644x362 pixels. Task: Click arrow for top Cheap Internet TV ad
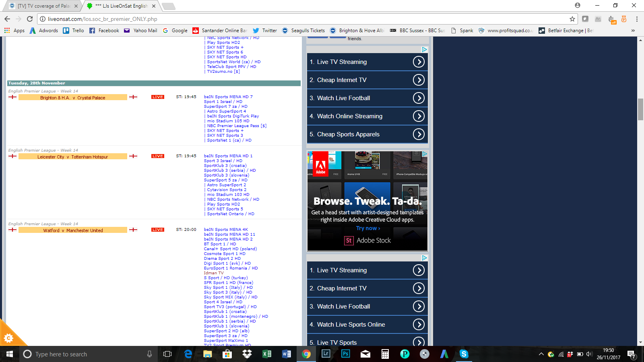point(419,80)
